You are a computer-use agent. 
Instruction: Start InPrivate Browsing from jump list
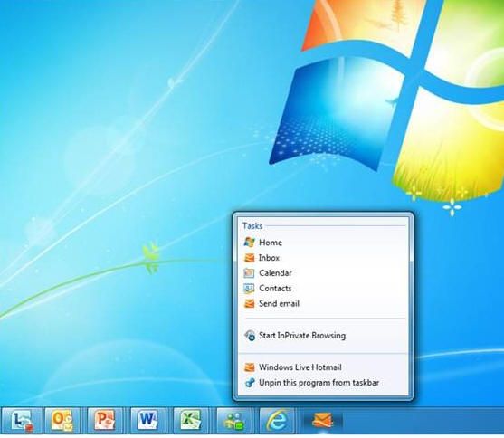tap(323, 336)
